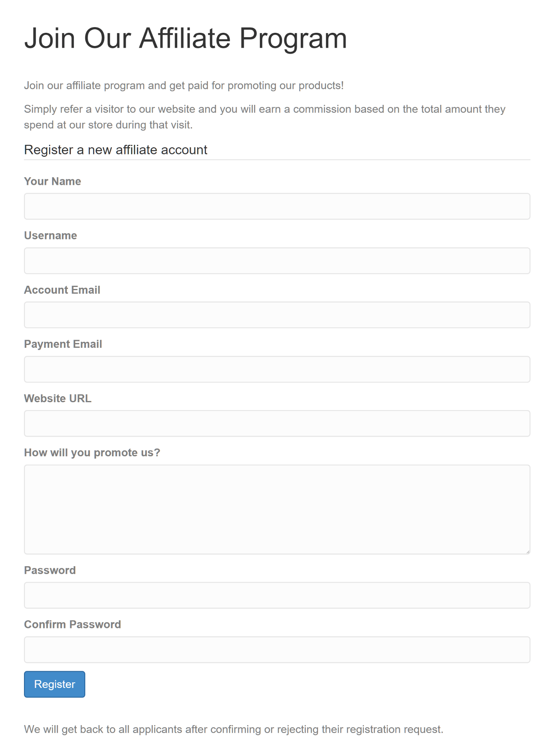The height and width of the screenshot is (754, 560).
Task: Select the Account Email label
Action: coord(62,290)
